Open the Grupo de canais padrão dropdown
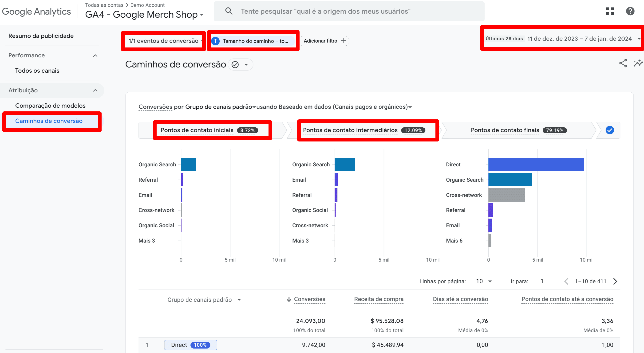644x353 pixels. coord(239,300)
